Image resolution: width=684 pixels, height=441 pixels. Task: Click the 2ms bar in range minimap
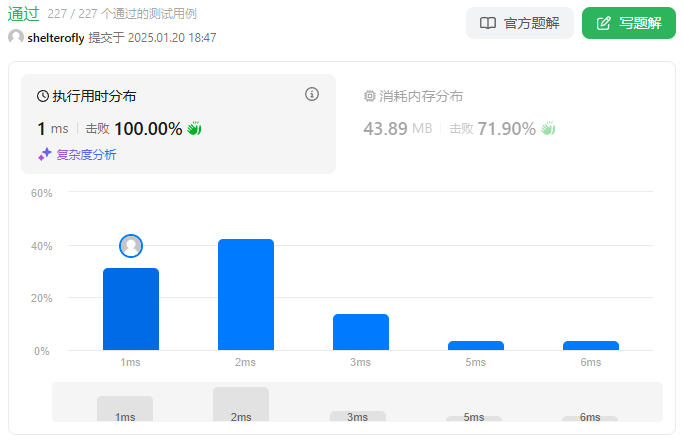tap(241, 404)
